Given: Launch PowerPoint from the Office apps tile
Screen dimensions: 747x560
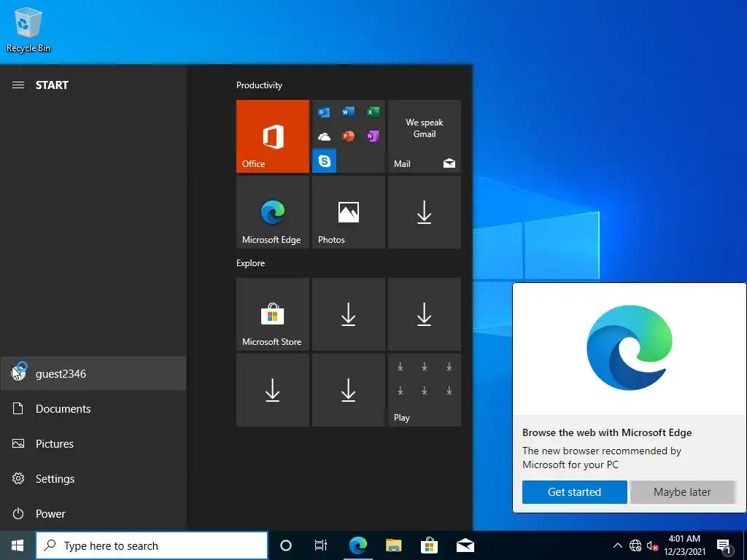Looking at the screenshot, I should point(348,136).
